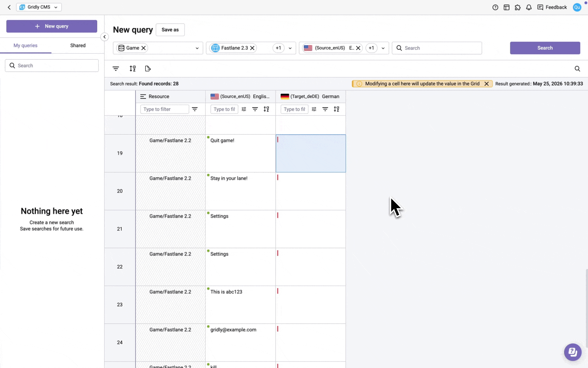588x368 pixels.
Task: Expand the database selector dropdown
Action: pos(197,48)
